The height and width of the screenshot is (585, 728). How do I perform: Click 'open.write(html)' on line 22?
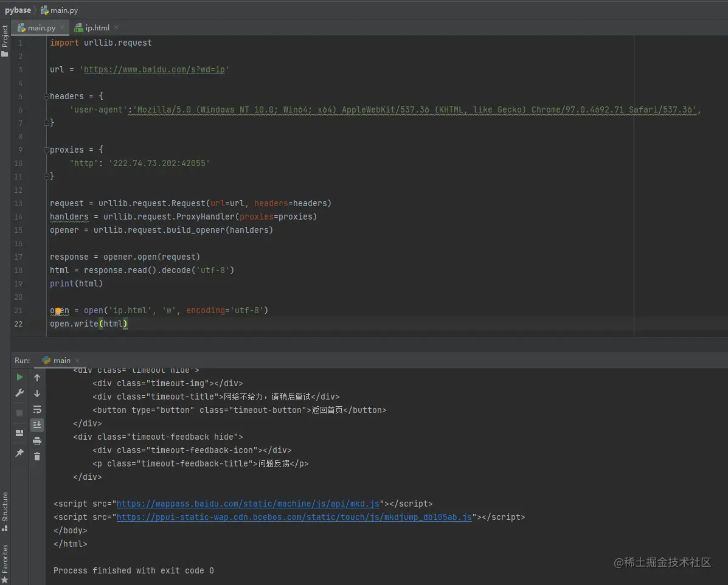coord(88,324)
